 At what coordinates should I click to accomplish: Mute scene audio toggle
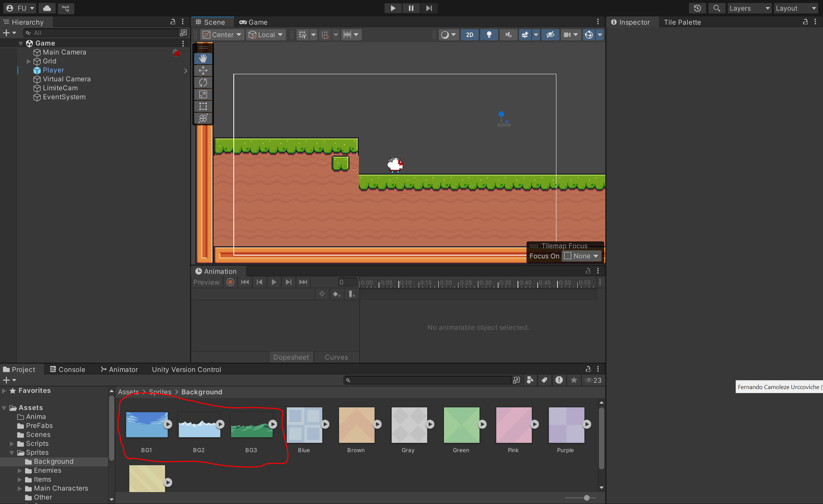click(508, 35)
